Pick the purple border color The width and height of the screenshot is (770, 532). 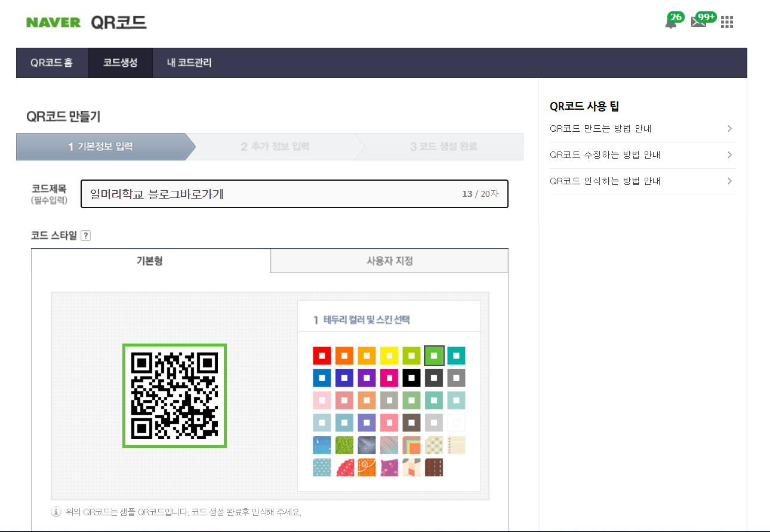point(366,378)
